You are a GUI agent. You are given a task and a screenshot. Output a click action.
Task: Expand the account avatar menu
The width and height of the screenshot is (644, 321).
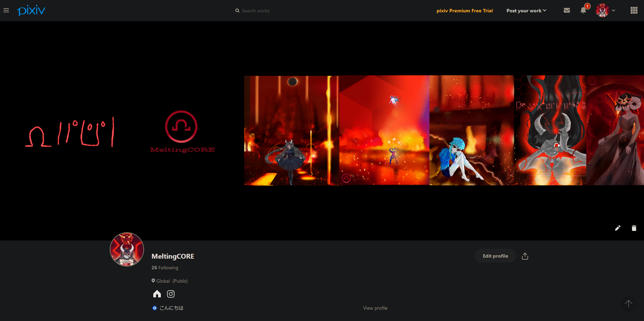(x=606, y=11)
